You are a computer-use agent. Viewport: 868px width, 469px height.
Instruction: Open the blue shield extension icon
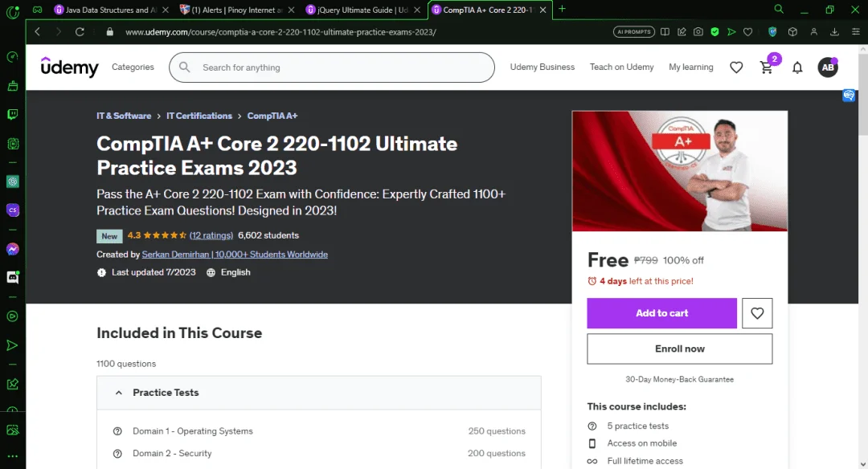pos(772,32)
